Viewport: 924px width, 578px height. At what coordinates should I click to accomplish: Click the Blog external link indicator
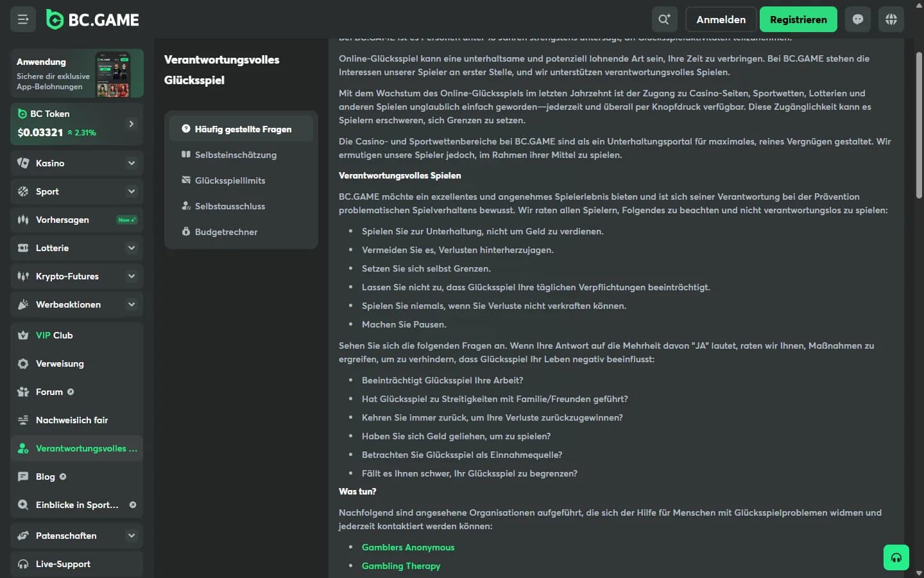(x=63, y=477)
